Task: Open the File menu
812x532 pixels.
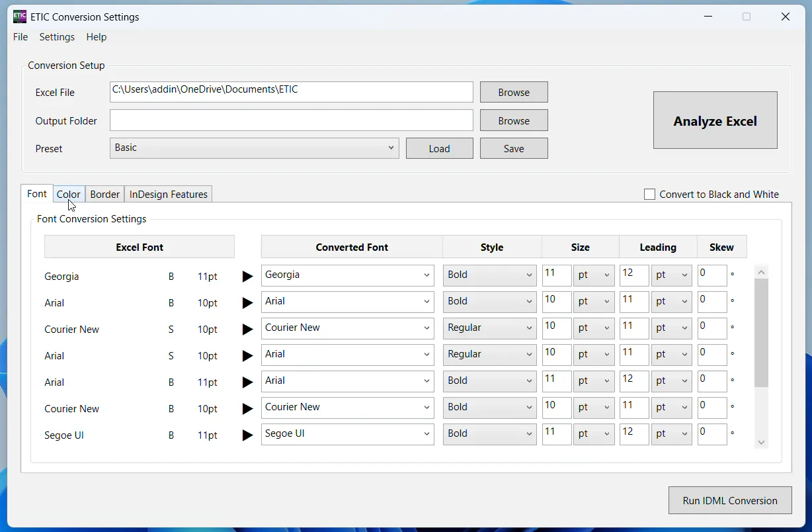Action: (x=20, y=37)
